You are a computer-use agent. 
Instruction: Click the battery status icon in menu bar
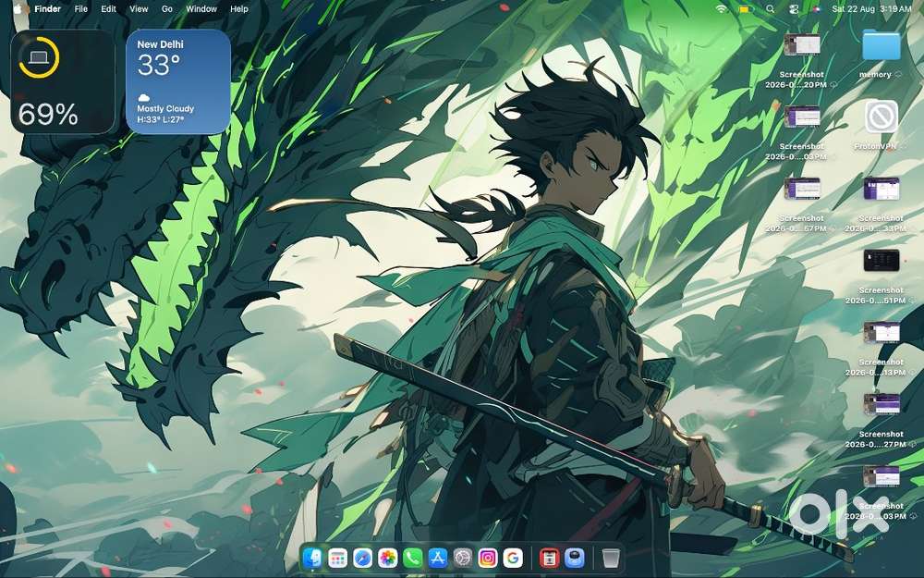tap(746, 9)
